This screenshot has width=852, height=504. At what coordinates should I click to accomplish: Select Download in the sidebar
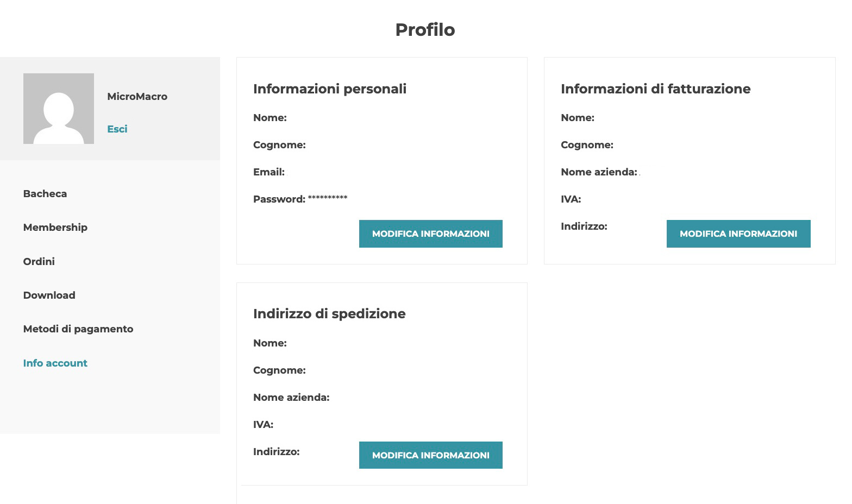[49, 295]
